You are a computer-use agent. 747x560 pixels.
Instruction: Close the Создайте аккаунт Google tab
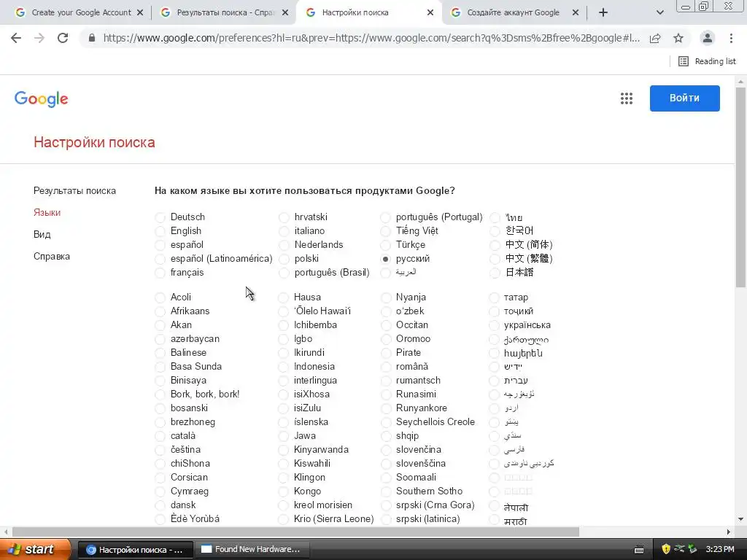576,13
